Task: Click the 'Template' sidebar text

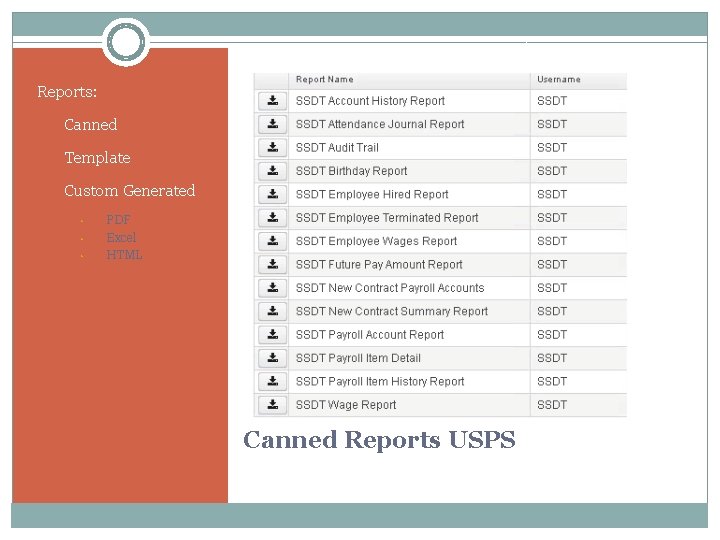Action: [x=97, y=158]
